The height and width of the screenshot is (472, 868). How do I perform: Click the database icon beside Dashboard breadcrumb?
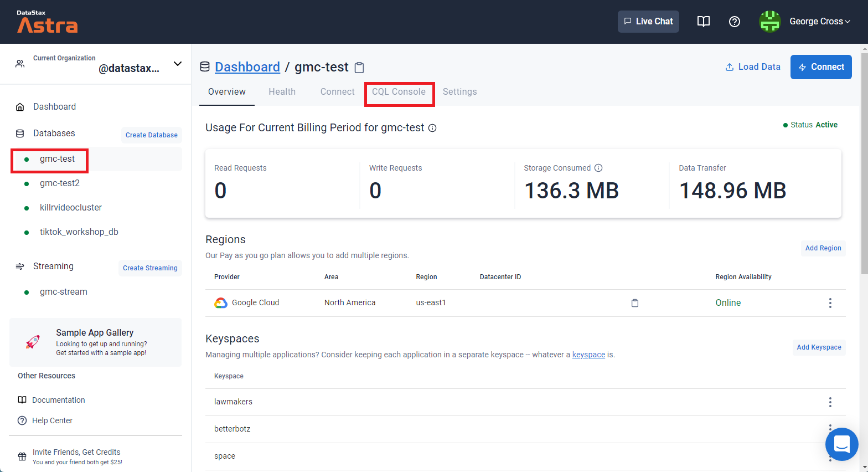coord(205,67)
